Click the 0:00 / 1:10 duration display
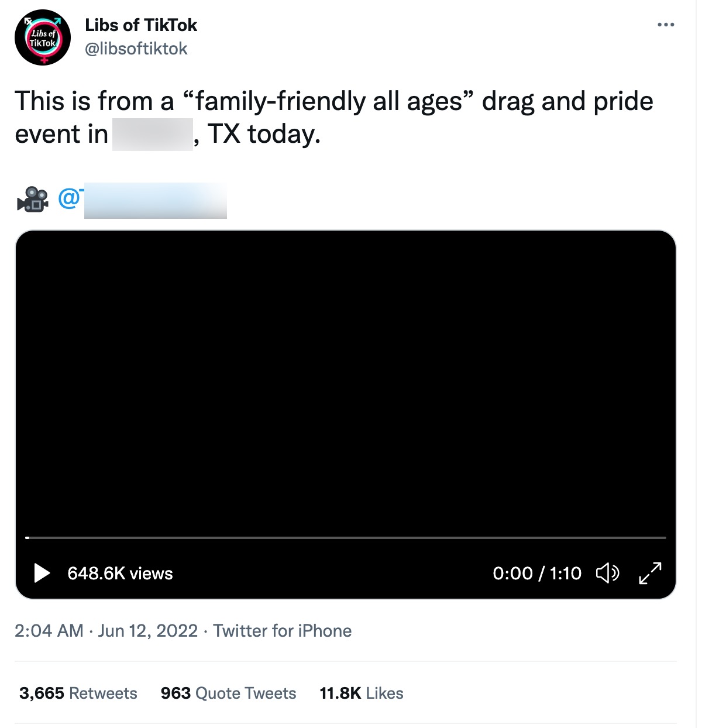The image size is (702, 728). coord(538,574)
